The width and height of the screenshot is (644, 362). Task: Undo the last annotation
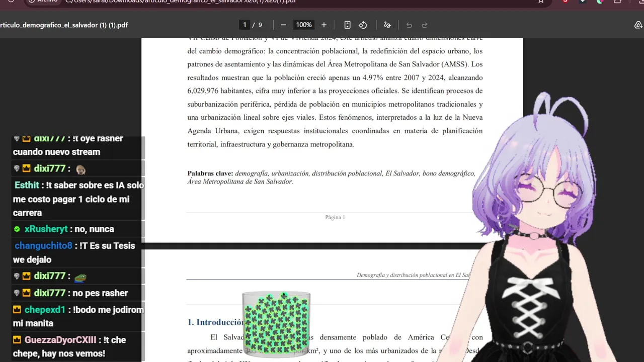[409, 25]
